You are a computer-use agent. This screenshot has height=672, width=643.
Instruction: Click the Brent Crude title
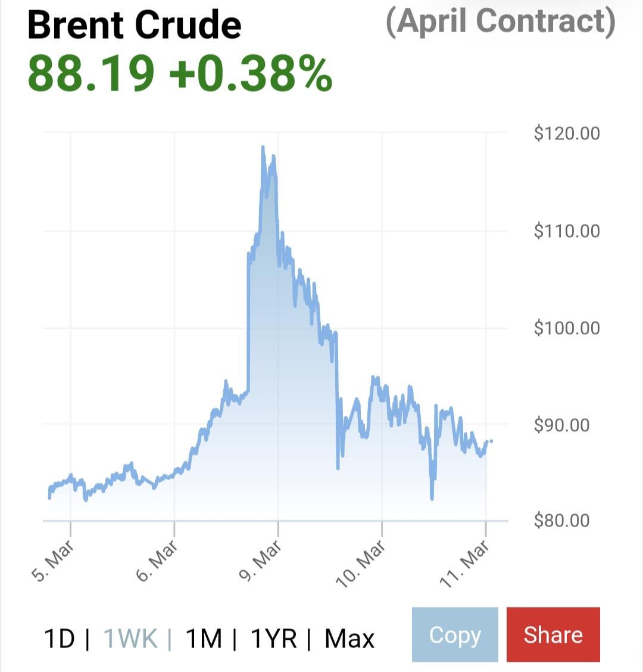point(135,25)
